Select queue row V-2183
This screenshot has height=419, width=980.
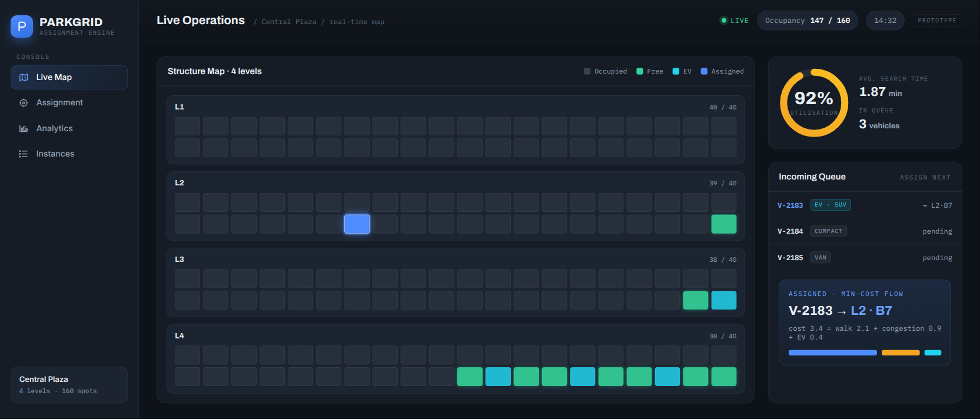pyautogui.click(x=865, y=205)
